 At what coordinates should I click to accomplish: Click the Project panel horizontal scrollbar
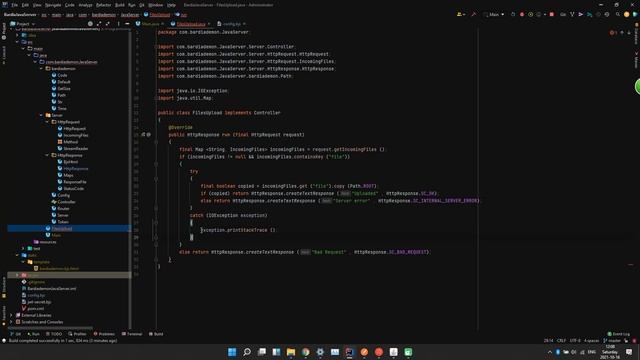point(50,328)
